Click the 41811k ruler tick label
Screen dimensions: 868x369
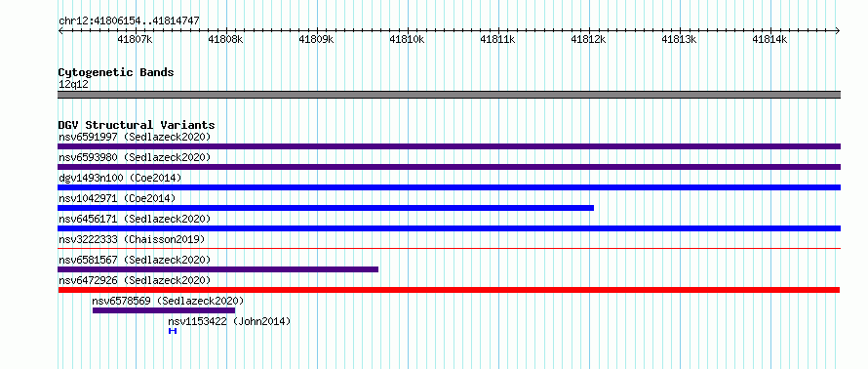pyautogui.click(x=497, y=39)
